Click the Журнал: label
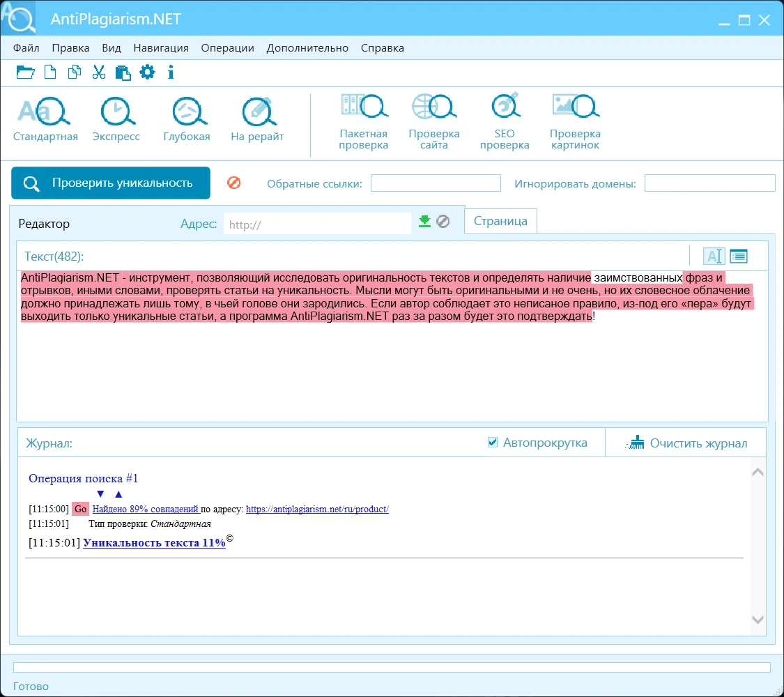 [x=49, y=443]
